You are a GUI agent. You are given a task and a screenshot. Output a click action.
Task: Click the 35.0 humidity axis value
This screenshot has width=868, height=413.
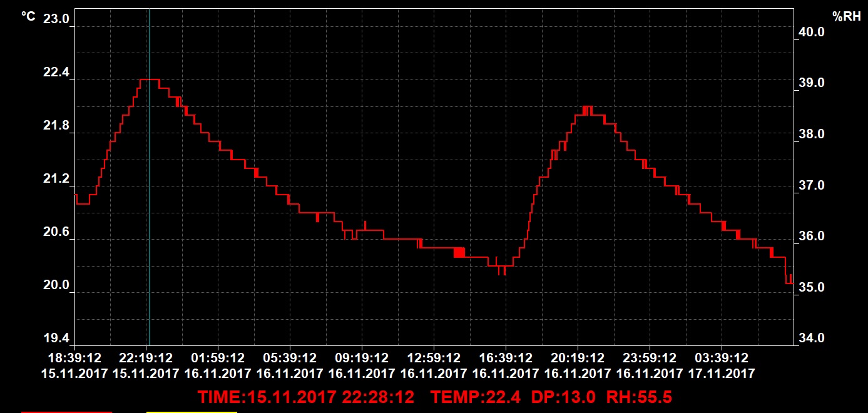[x=812, y=287]
